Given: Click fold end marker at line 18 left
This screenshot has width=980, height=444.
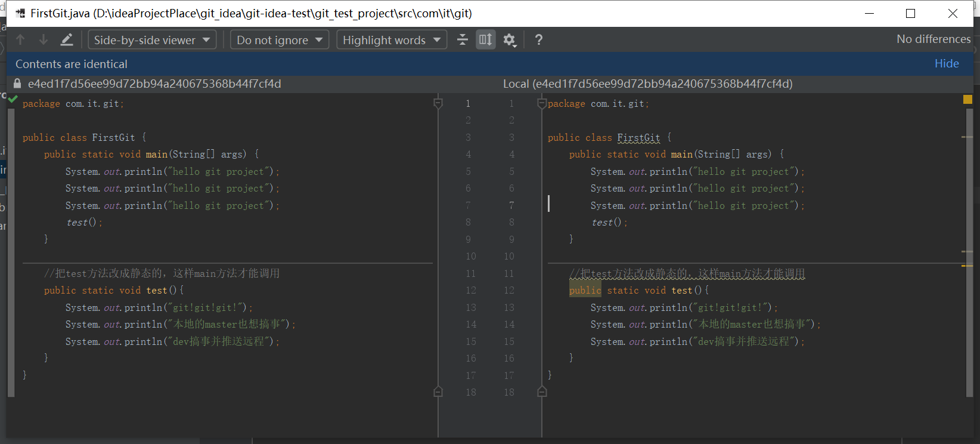Looking at the screenshot, I should [x=438, y=391].
